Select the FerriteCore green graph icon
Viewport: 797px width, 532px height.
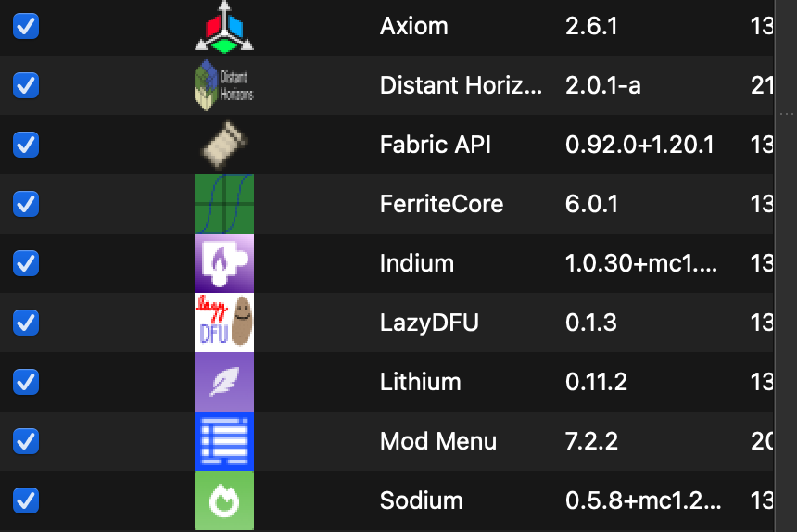[224, 204]
